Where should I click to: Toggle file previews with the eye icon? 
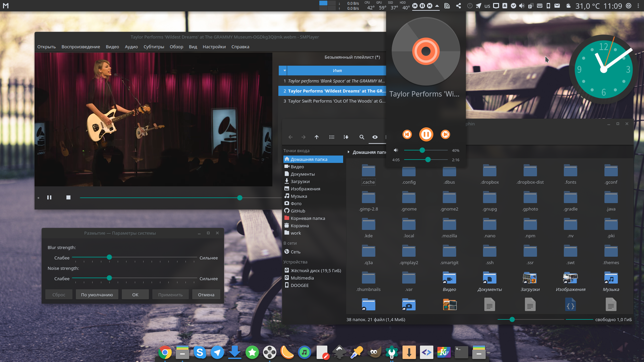[375, 137]
